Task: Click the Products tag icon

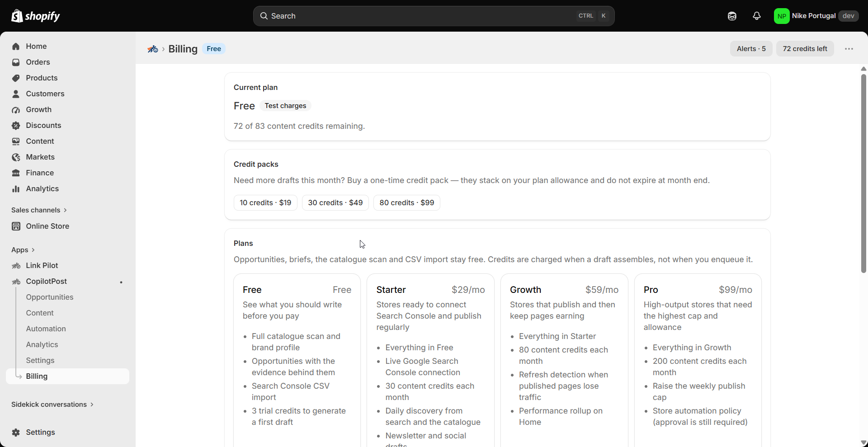Action: 16,78
